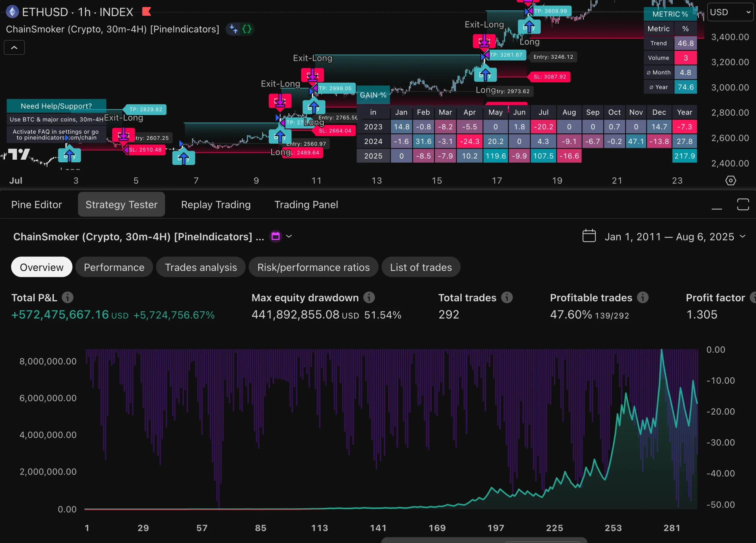This screenshot has height=543, width=756.
Task: Click the Volume metric value 3
Action: click(685, 58)
